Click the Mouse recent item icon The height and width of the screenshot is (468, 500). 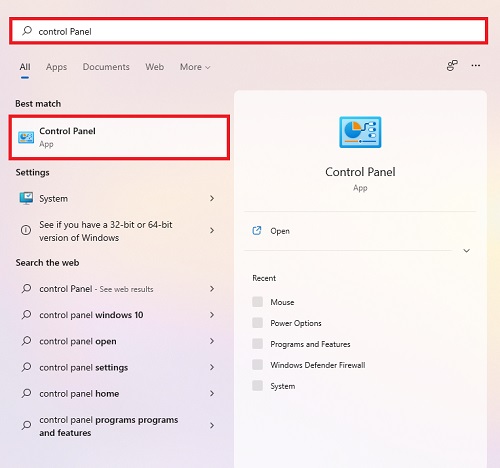[x=257, y=302]
